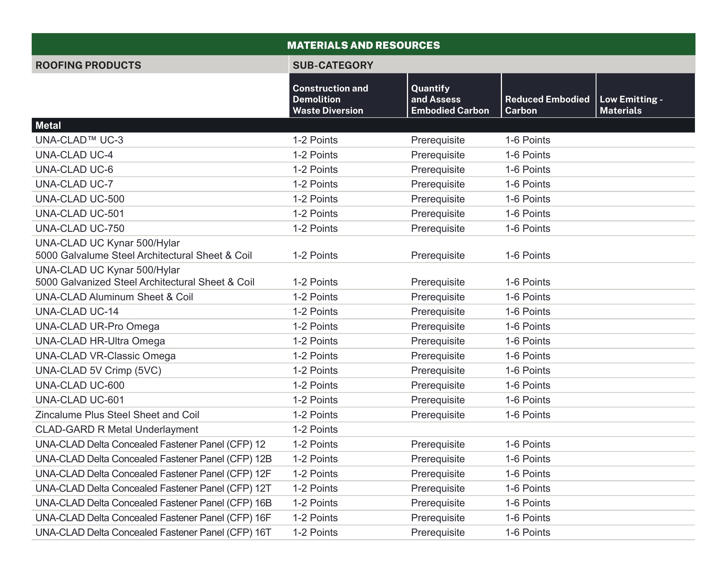Select the UNA-CLAD UC-601 product name
The image size is (728, 563).
[80, 400]
